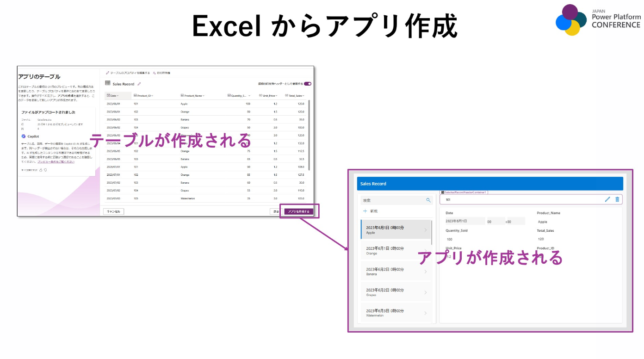Click the Copilot logo icon
Image resolution: width=644 pixels, height=359 pixels.
[x=23, y=136]
